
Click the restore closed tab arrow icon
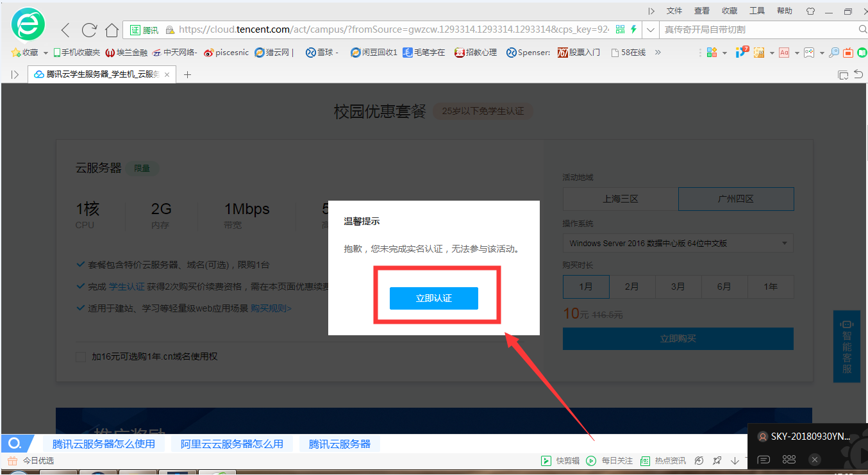coord(858,75)
